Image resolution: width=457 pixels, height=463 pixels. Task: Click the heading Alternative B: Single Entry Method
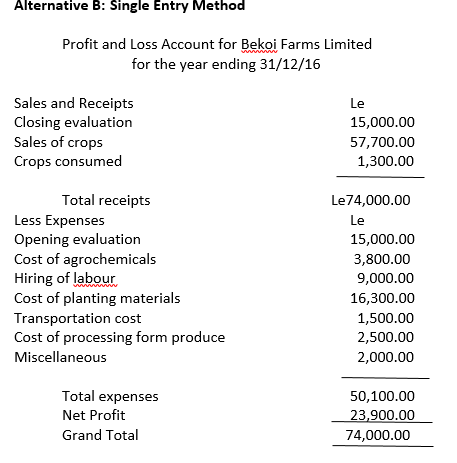129,6
